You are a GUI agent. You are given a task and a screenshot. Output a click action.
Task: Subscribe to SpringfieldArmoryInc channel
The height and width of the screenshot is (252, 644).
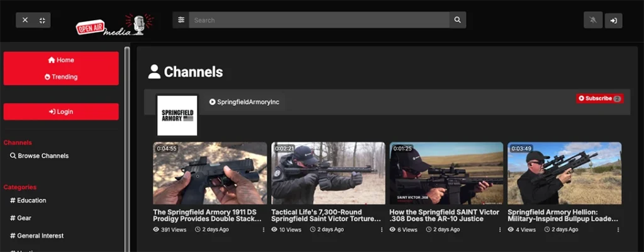coord(599,98)
